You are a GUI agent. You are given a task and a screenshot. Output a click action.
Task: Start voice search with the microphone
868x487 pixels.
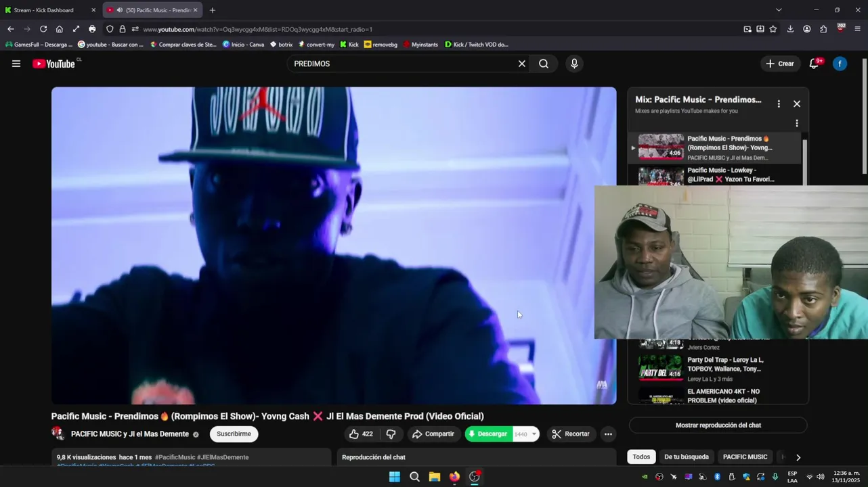coord(574,64)
